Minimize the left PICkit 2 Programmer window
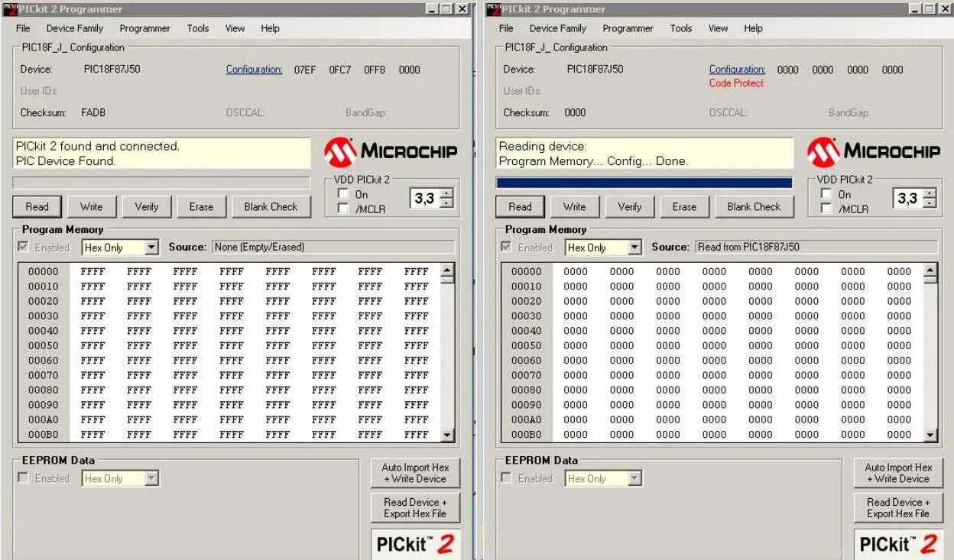Viewport: 954px width, 560px height. point(432,9)
